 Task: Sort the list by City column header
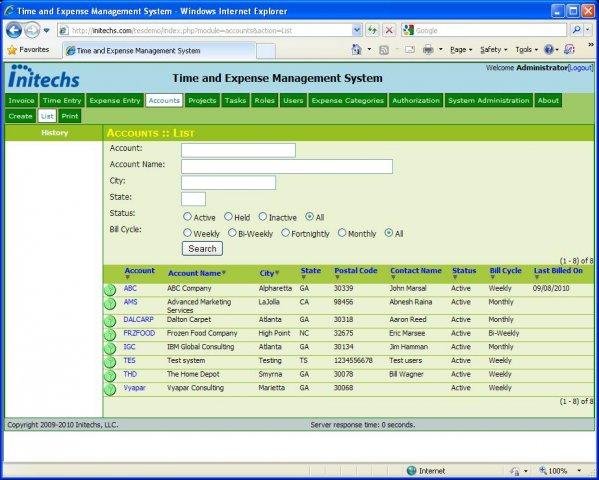269,273
